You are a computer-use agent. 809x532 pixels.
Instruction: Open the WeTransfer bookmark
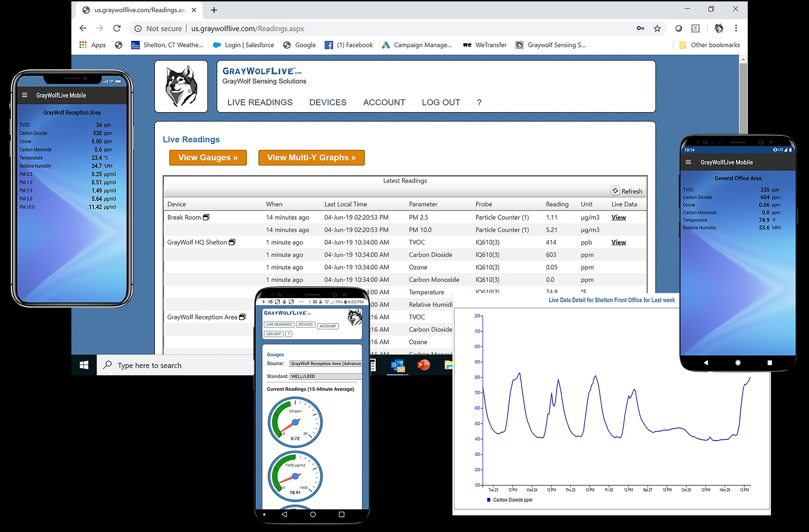pos(485,45)
